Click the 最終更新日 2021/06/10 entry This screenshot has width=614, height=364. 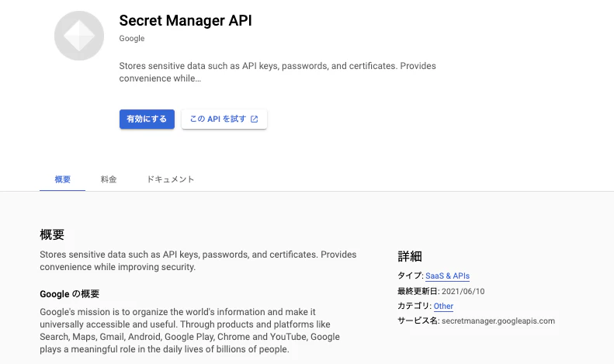(441, 291)
